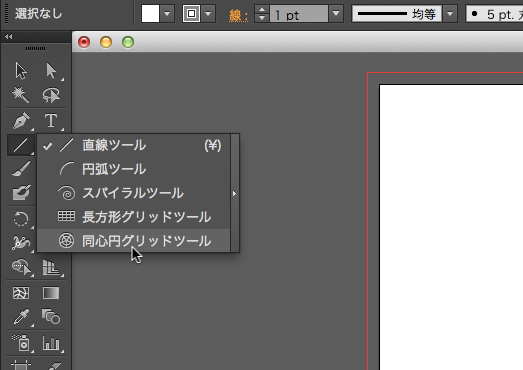Click the stroke color swatch
This screenshot has width=523, height=370.
(191, 14)
